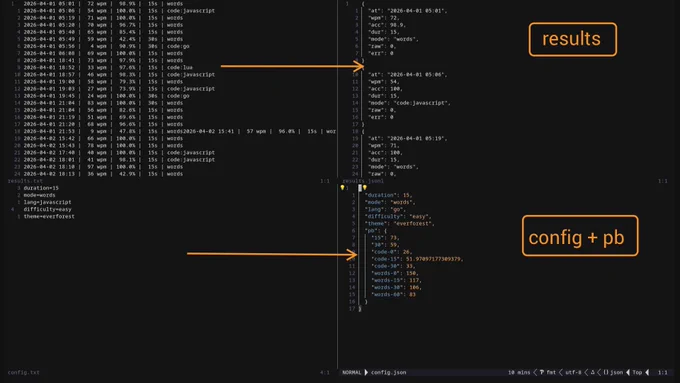Select the 2026-04-02 18:10 row with 97 wpm
Screen dimensions: 680x383
pos(103,167)
